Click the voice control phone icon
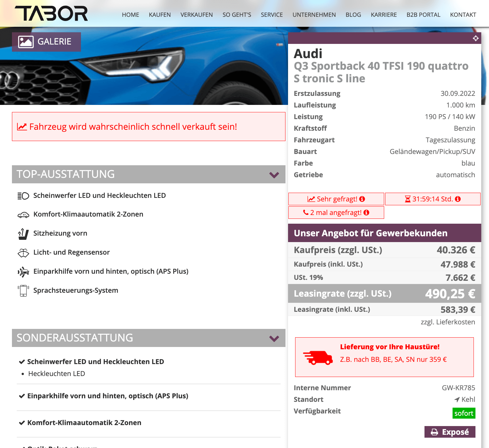This screenshot has width=489, height=448. tap(23, 290)
